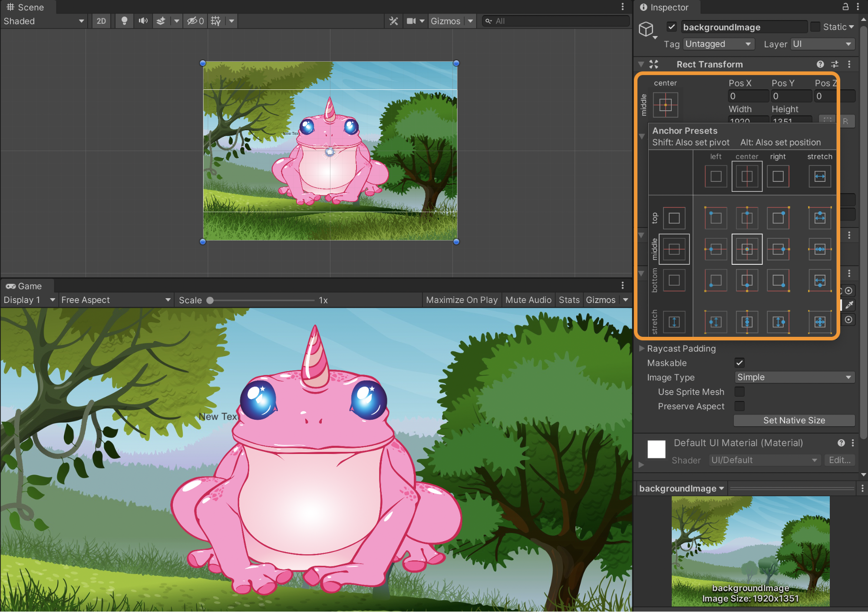Image resolution: width=868 pixels, height=612 pixels.
Task: Enable Preserve Aspect checkbox
Action: (739, 406)
